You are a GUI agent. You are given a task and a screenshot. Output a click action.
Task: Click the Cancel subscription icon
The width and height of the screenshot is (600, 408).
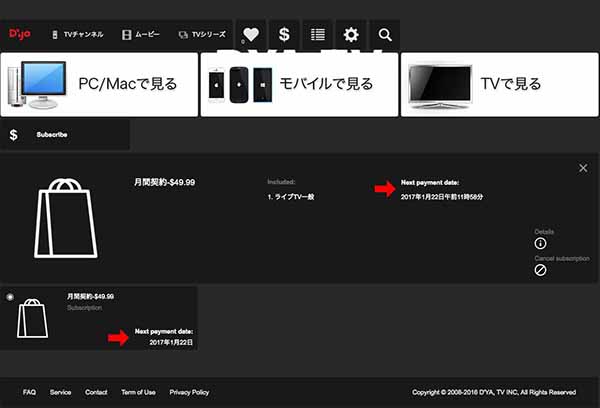(x=541, y=270)
